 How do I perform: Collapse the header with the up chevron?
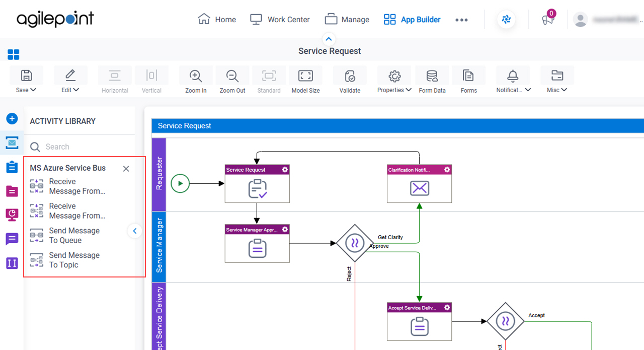pos(329,39)
